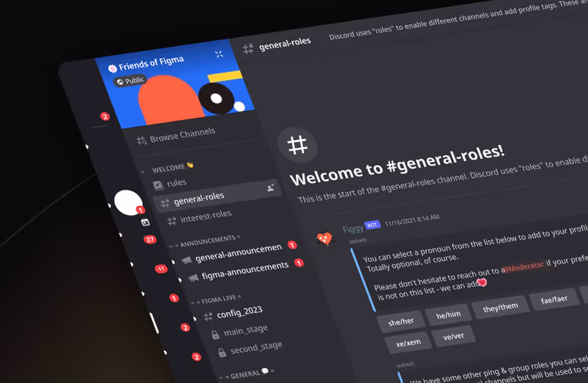Image resolution: width=588 pixels, height=383 pixels.
Task: Click the Figgy heart avatar
Action: pos(325,238)
